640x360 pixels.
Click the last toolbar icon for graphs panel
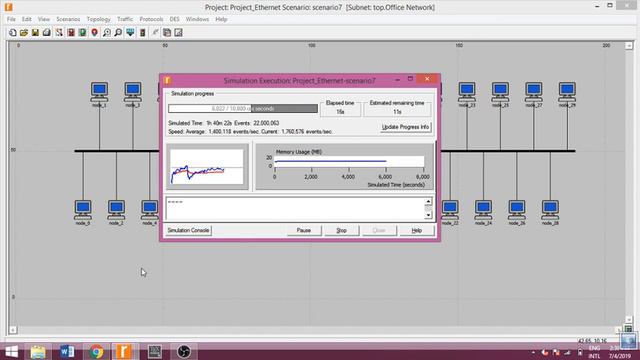(178, 33)
